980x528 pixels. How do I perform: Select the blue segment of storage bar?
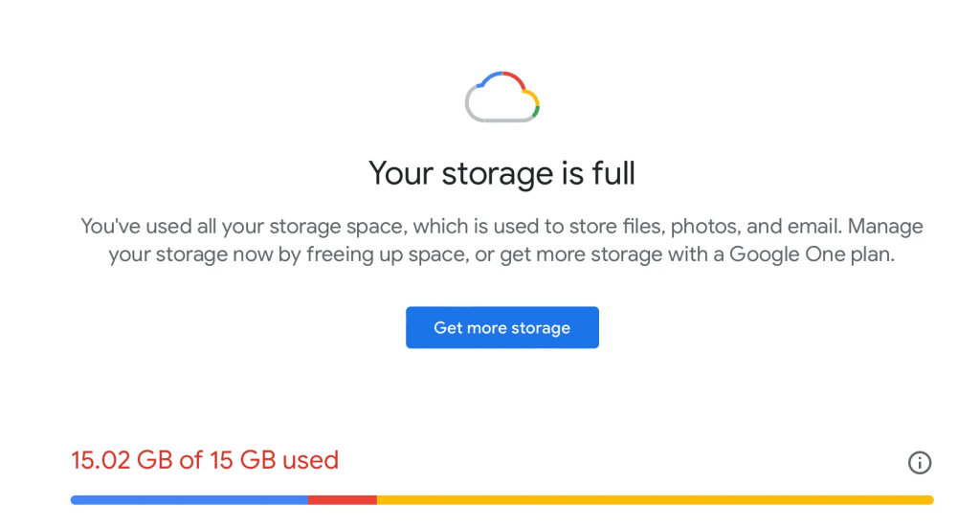click(x=189, y=499)
